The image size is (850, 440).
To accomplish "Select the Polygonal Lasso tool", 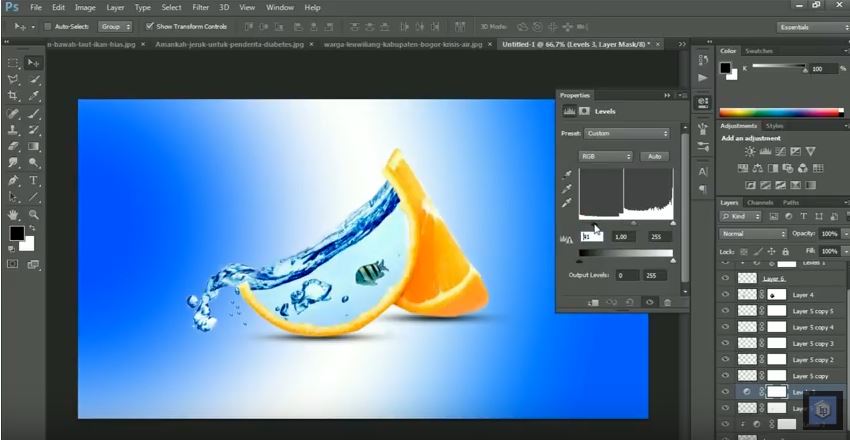I will tap(13, 79).
